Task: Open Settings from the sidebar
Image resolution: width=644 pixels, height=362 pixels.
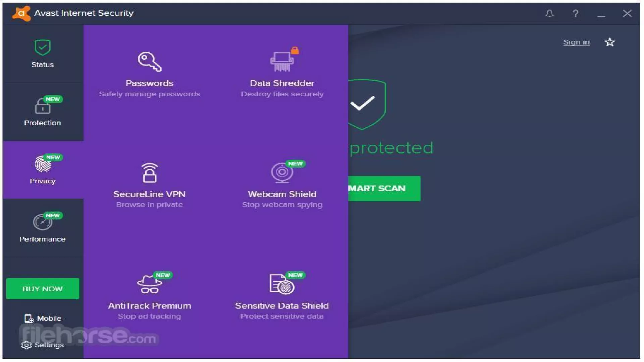Action: point(43,345)
